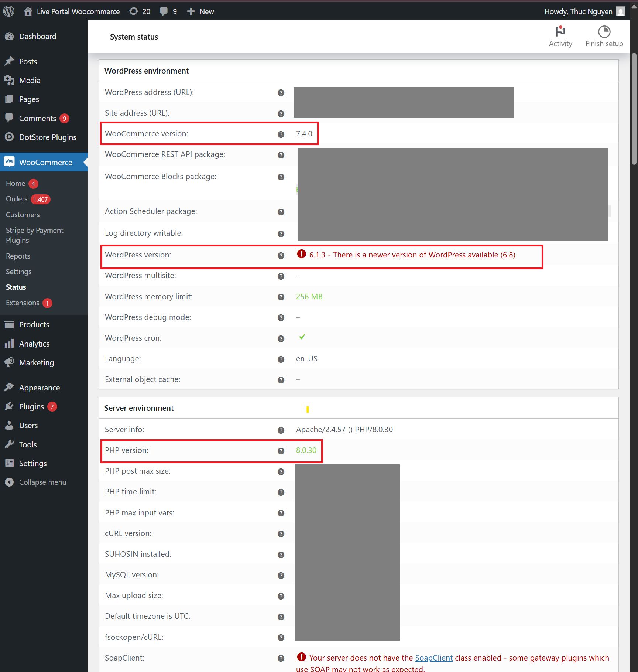Click help icon for WordPress multisite

(281, 276)
